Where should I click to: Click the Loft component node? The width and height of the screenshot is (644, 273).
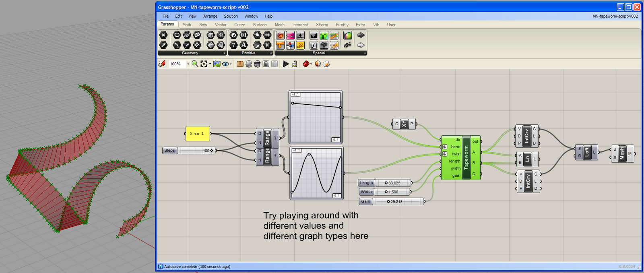coord(586,152)
